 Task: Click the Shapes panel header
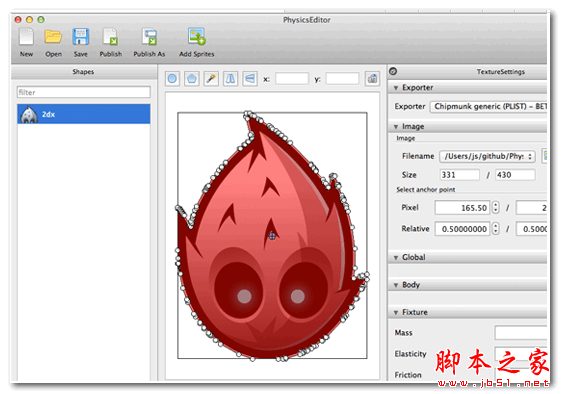coord(84,72)
